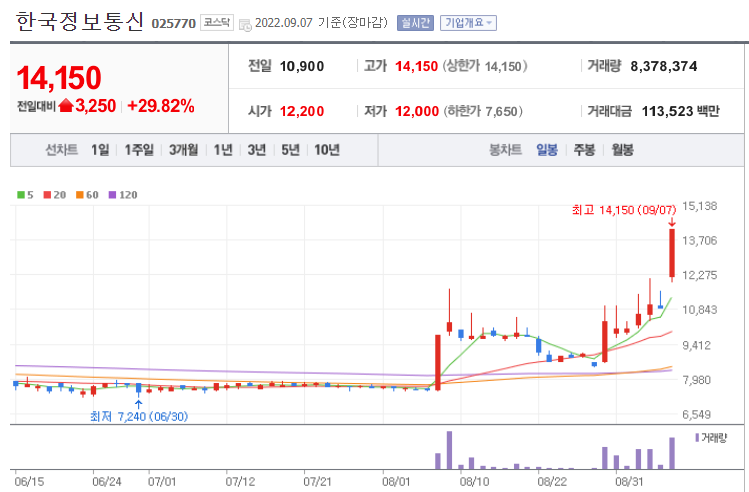Screen dimensions: 749x492
Task: Click the current price 14,150 in red
Action: [x=59, y=78]
